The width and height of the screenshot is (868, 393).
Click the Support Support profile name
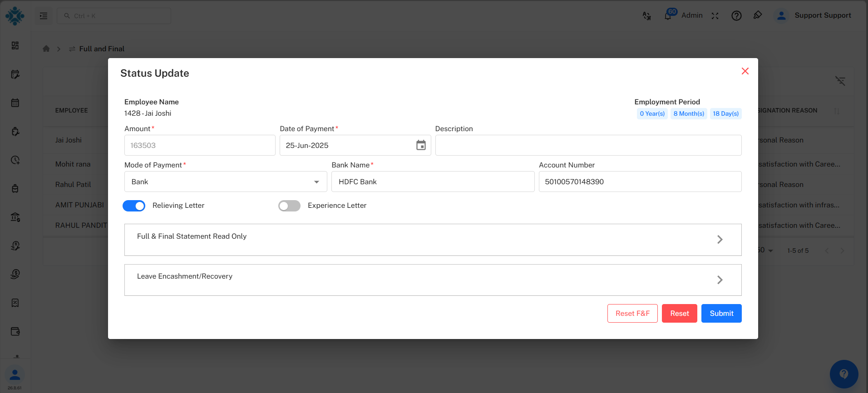coord(823,15)
